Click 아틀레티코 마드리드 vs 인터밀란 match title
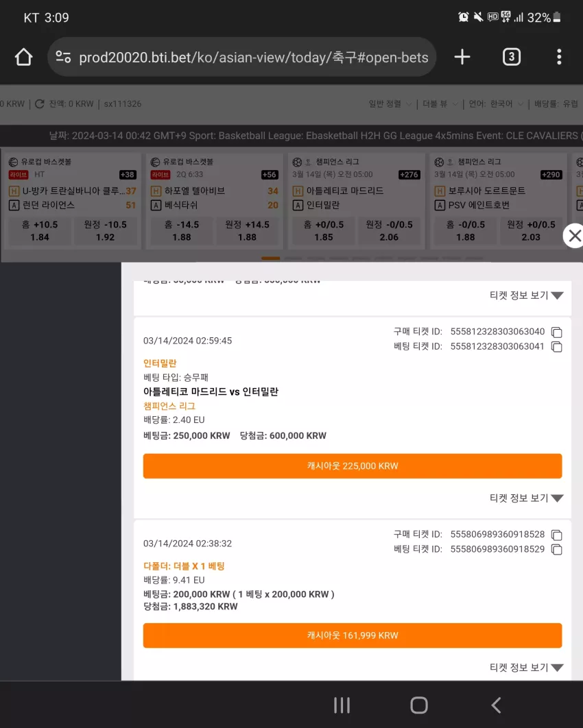Screen dimensions: 583x728 point(211,391)
